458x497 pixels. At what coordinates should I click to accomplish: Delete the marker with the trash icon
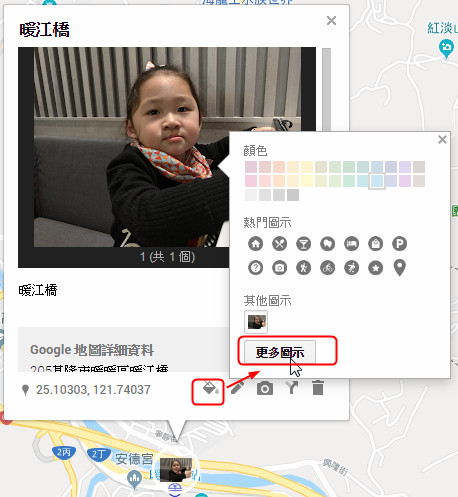coord(318,388)
